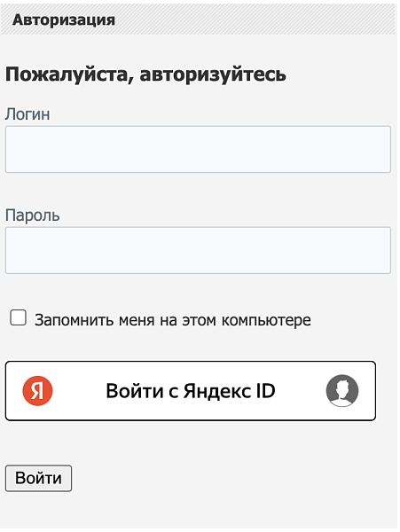Click the "Запомнить меня на этом компьютере" label
The width and height of the screenshot is (400, 532).
tap(173, 320)
